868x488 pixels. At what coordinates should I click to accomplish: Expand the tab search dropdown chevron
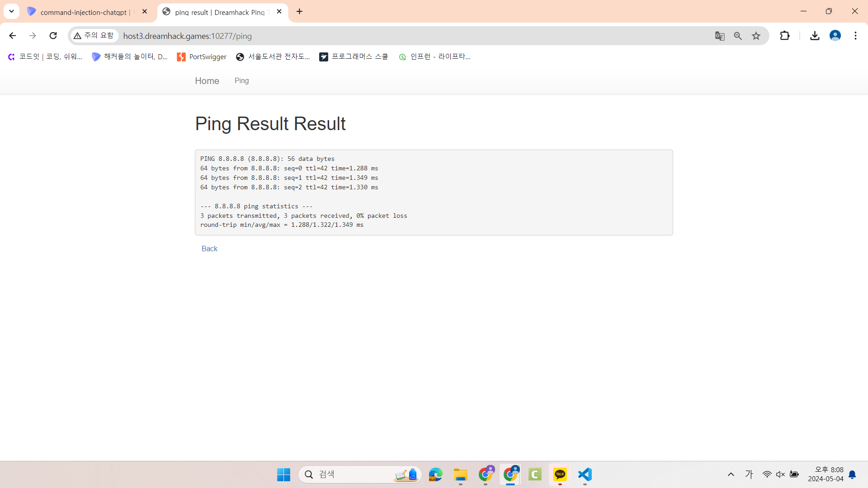click(11, 11)
